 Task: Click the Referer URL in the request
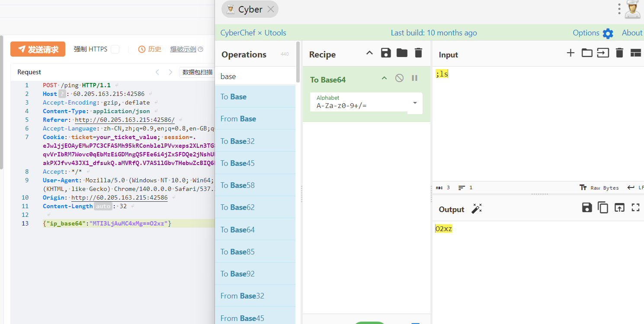125,120
